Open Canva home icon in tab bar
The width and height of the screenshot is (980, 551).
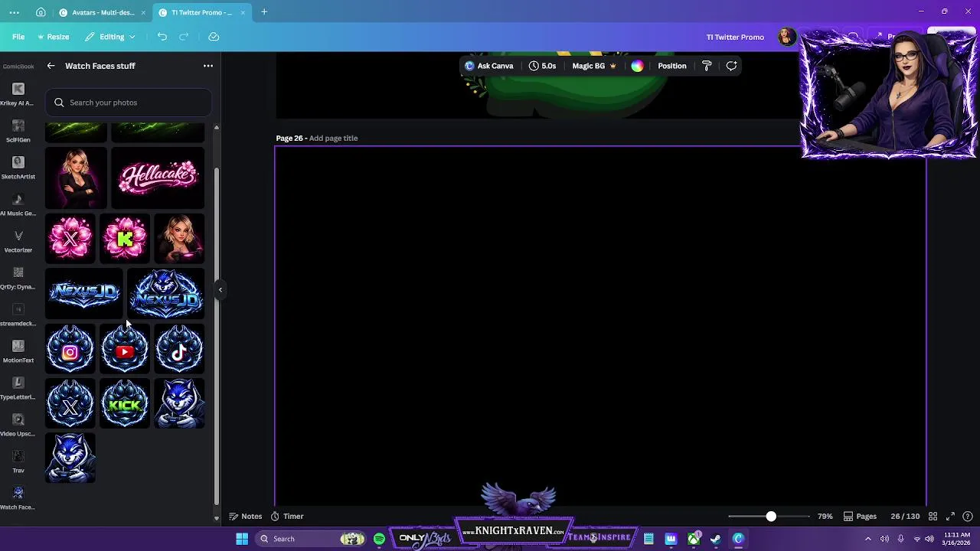click(x=41, y=12)
